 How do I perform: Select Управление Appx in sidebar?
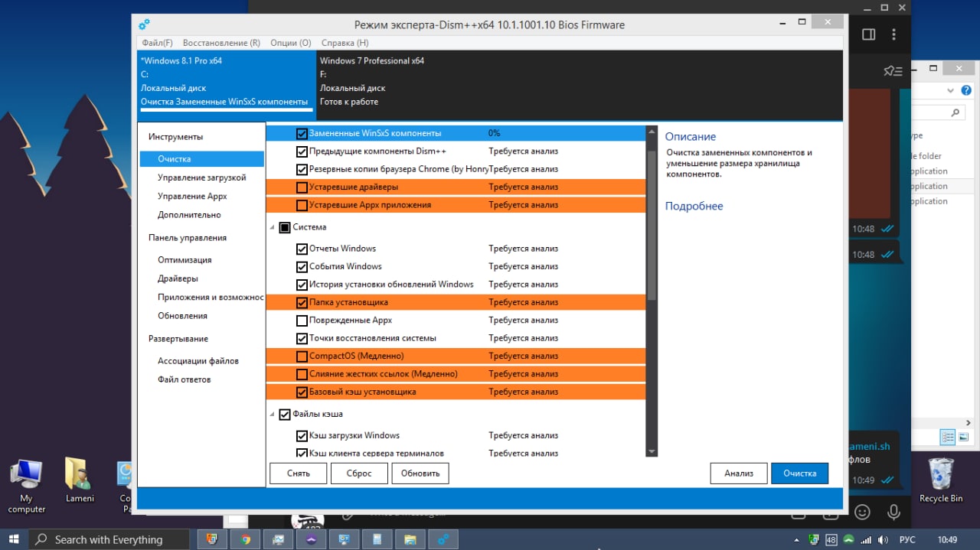click(192, 196)
